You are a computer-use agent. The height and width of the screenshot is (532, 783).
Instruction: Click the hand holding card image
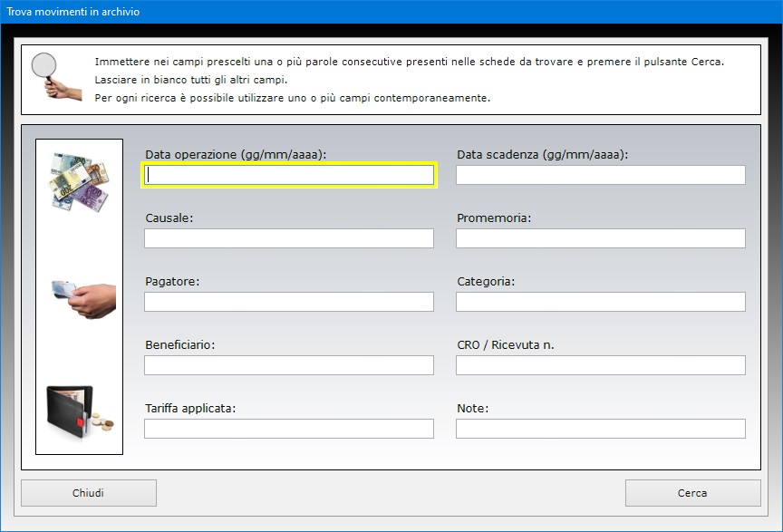pos(81,297)
